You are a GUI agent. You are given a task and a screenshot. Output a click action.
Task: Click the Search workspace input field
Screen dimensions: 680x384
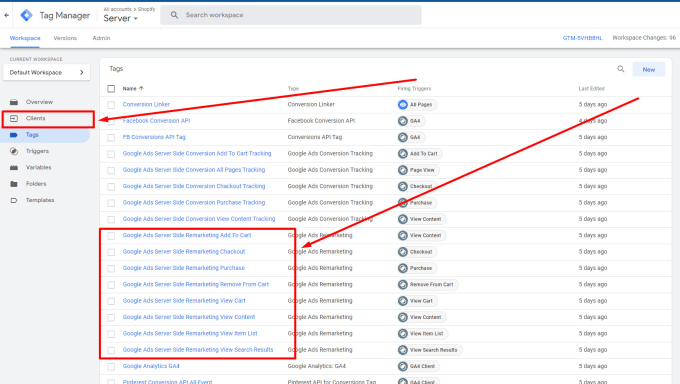pos(291,15)
